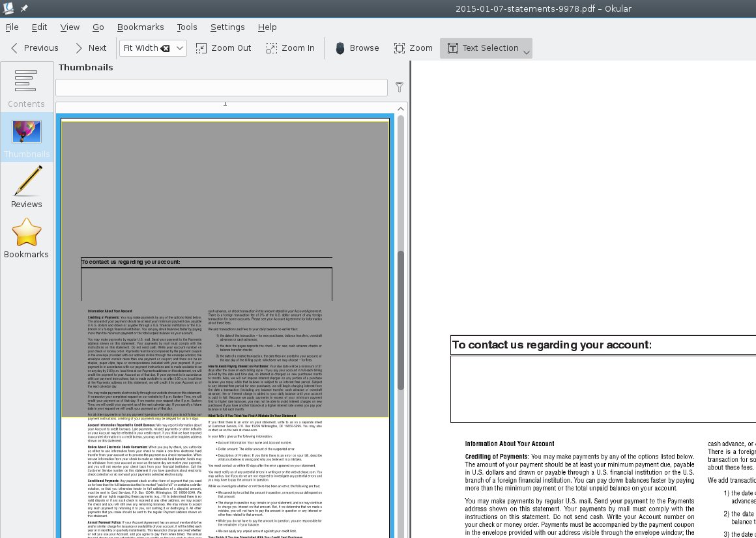
Task: Select the Thumbnails sidebar panel
Action: click(x=27, y=138)
